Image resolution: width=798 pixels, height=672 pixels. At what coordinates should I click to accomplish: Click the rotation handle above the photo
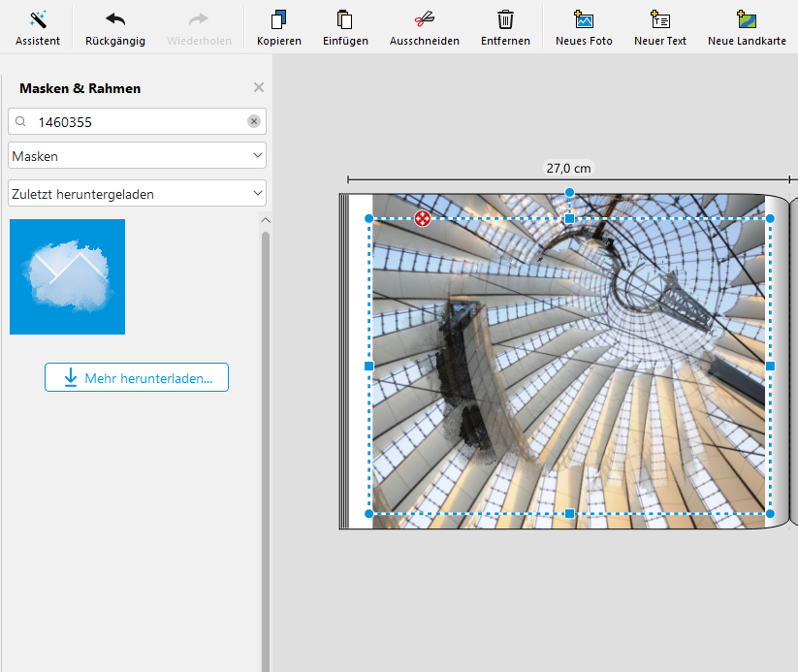coord(569,193)
